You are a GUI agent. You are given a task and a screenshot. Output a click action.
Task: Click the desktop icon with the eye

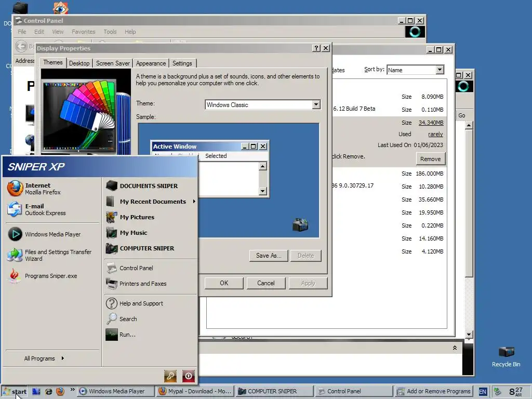point(61,8)
